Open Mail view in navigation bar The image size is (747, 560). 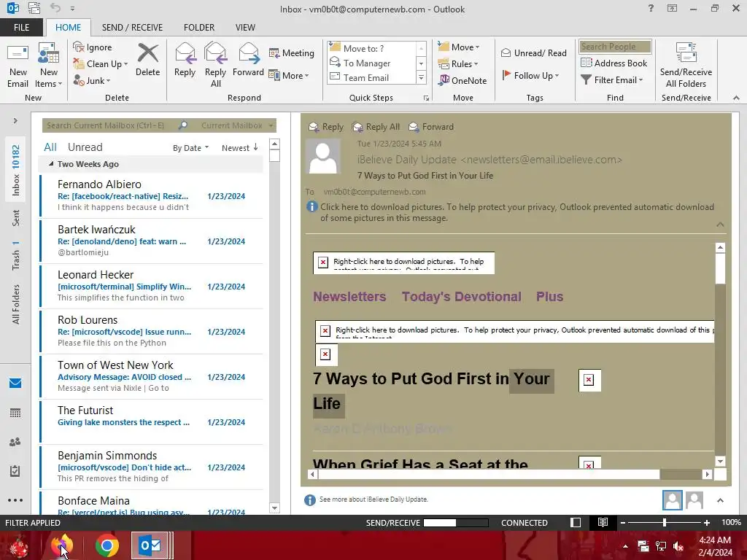[x=15, y=384]
